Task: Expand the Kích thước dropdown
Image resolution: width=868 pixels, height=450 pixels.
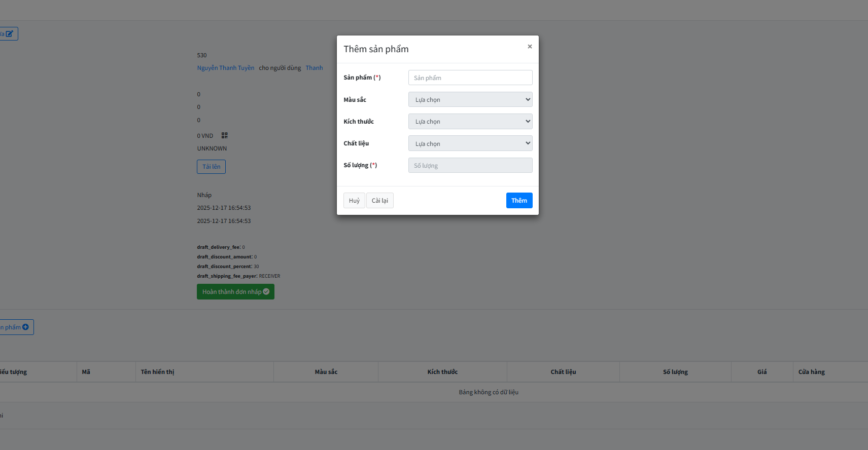Action: tap(470, 122)
